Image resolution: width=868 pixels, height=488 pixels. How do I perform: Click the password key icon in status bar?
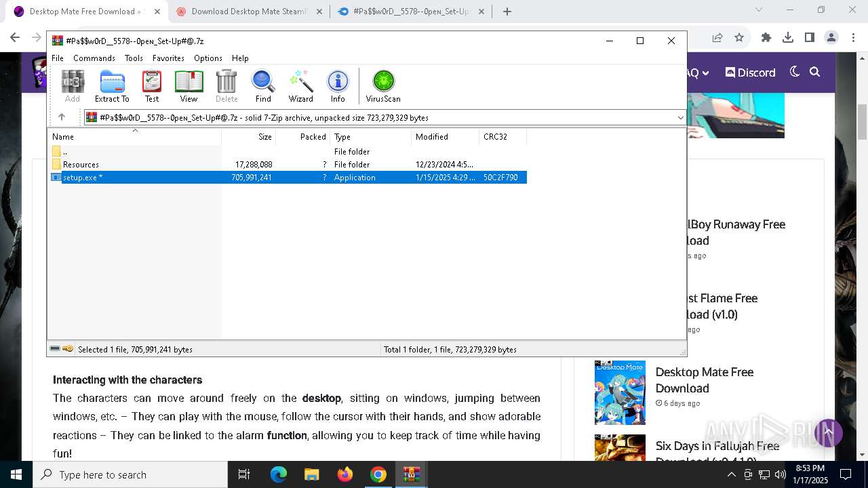(x=68, y=349)
